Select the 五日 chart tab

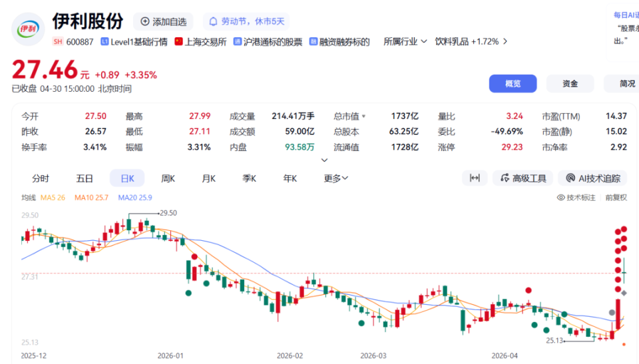pyautogui.click(x=85, y=178)
